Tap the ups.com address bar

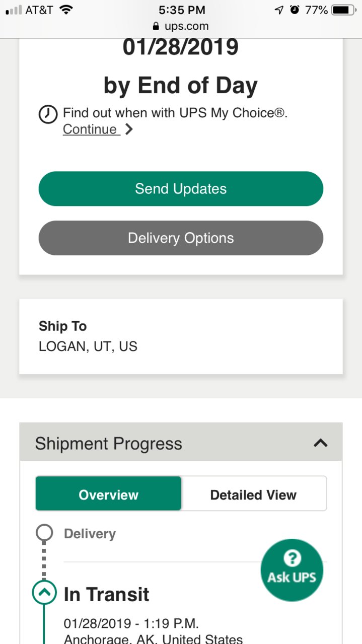pyautogui.click(x=181, y=26)
